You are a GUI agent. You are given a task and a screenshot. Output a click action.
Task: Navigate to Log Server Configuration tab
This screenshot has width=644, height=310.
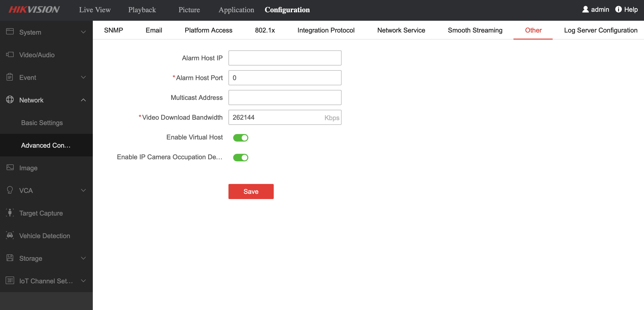tap(600, 30)
